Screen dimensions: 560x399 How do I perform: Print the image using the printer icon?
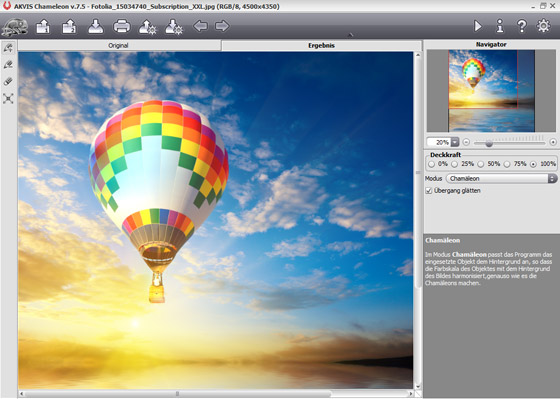(122, 27)
